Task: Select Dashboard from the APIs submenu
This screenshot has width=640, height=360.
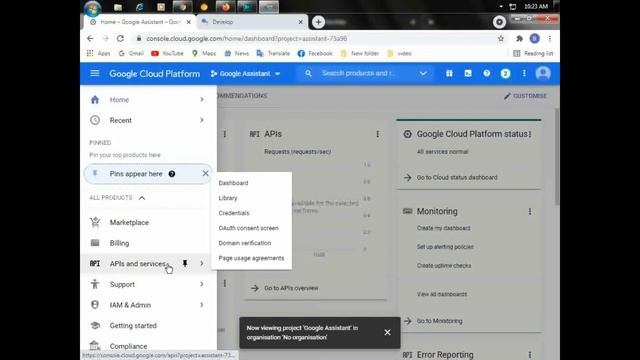Action: tap(233, 183)
